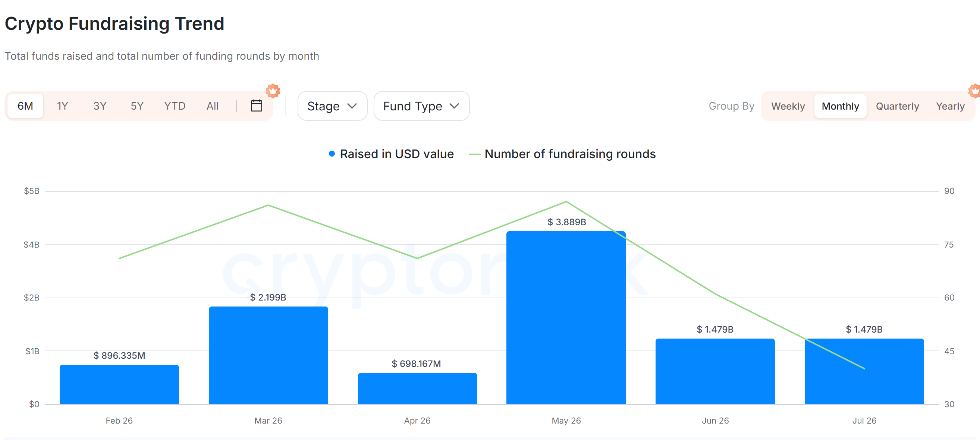Open the custom date range calendar icon
980x440 pixels.
[257, 106]
